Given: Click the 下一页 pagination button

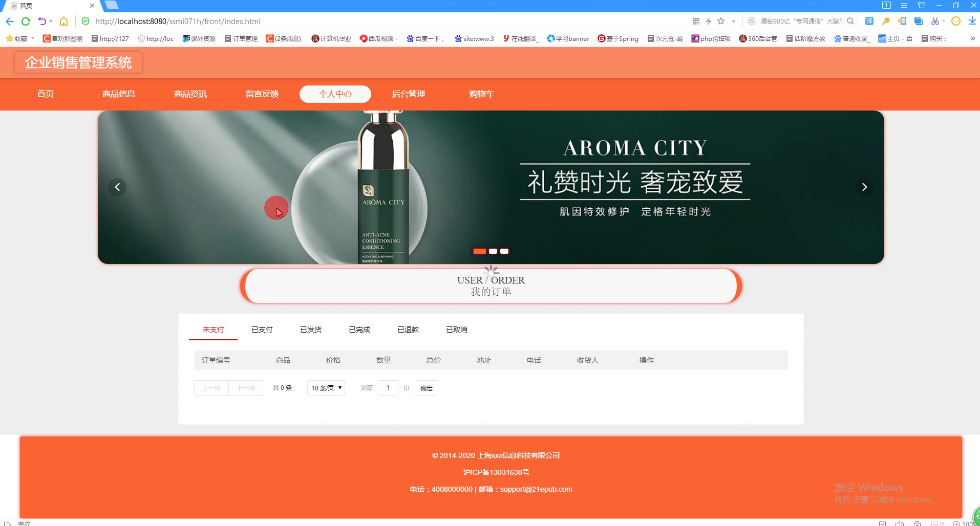Looking at the screenshot, I should point(246,388).
